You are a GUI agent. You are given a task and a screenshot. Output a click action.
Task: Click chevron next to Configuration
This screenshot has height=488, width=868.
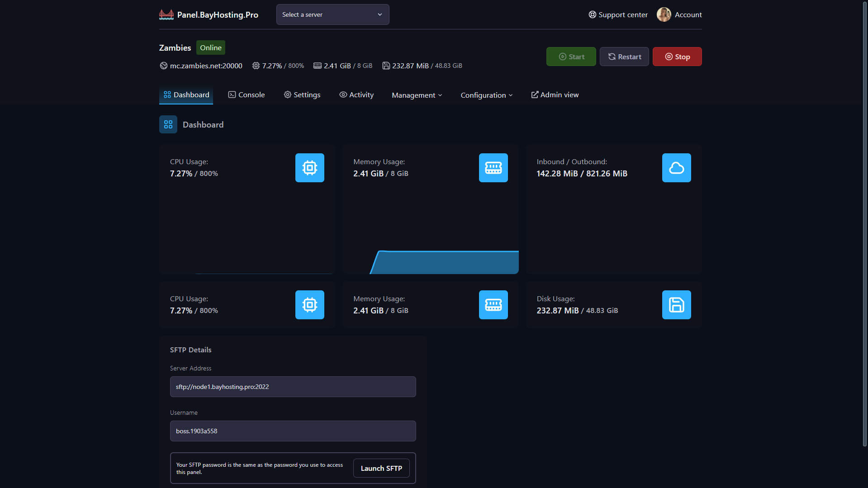[x=511, y=95]
